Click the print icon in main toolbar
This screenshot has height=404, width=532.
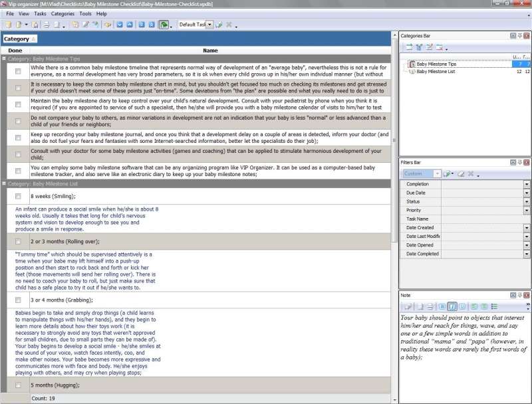pos(47,25)
